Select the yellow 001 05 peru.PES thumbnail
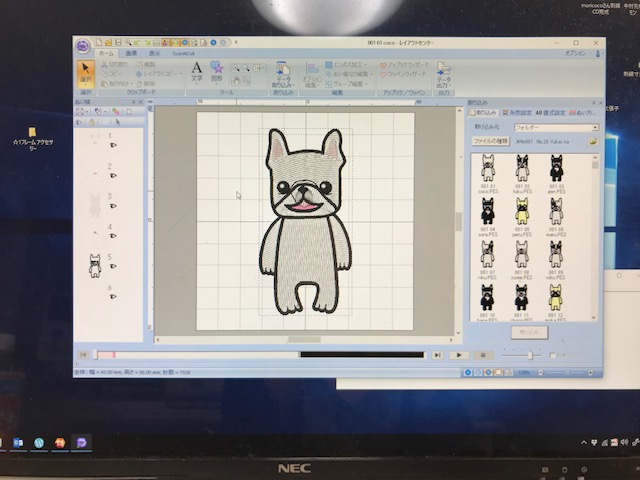Image resolution: width=640 pixels, height=480 pixels. tap(522, 217)
